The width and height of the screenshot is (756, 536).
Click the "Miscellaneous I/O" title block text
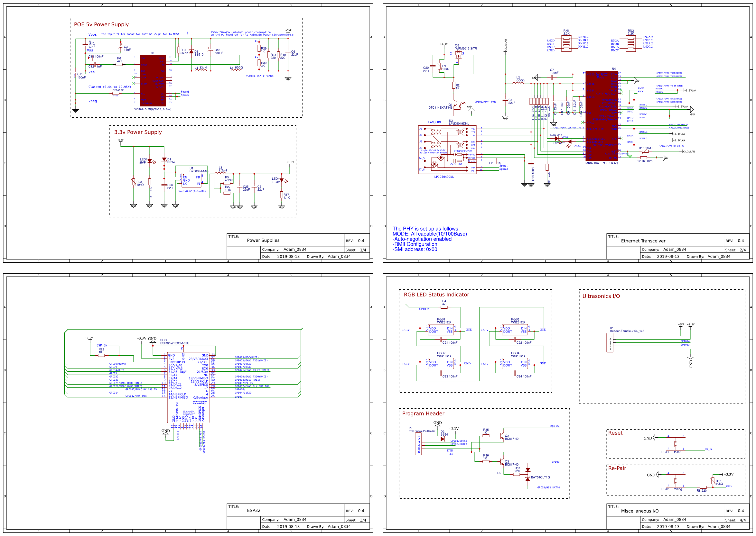coord(639,511)
